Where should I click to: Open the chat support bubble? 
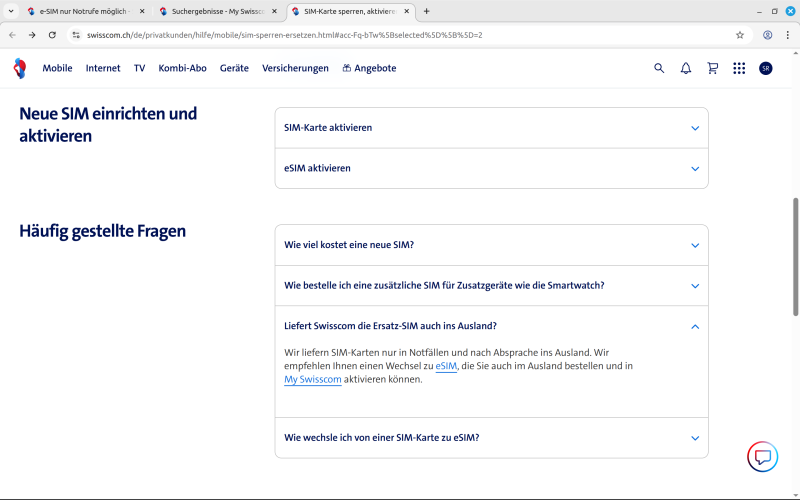(x=762, y=457)
